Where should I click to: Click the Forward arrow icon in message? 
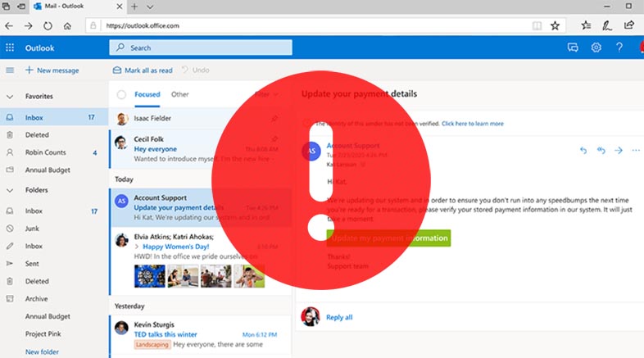coord(618,150)
